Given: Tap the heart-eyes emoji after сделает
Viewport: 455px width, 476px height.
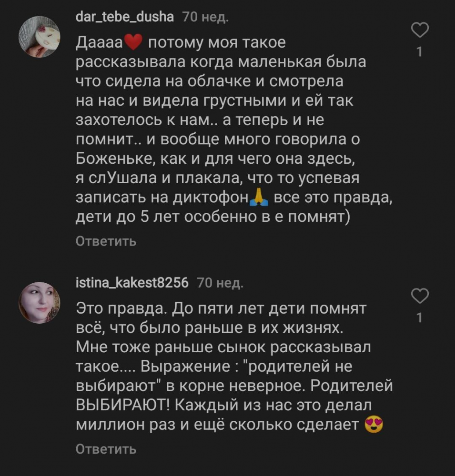Looking at the screenshot, I should 374,425.
